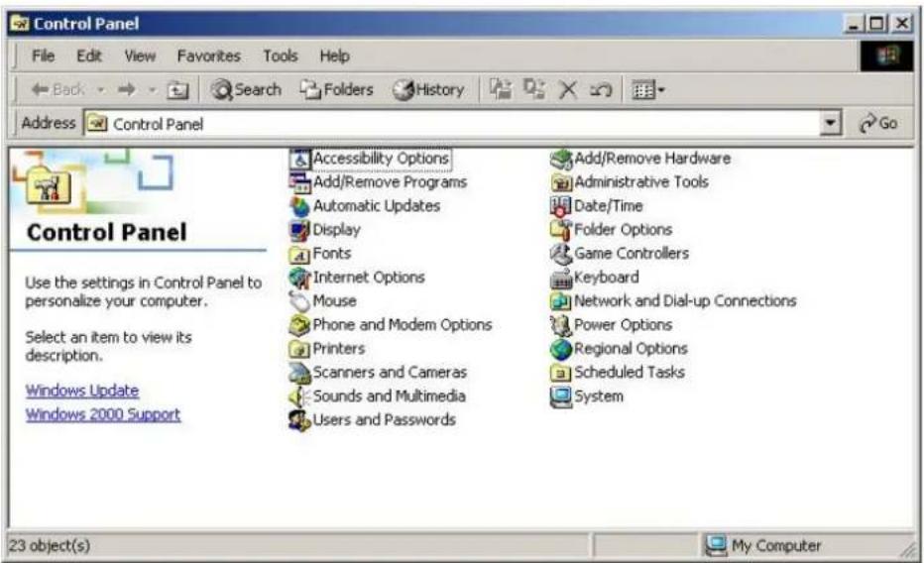Open the Regional Options icon
The image size is (924, 563).
point(561,349)
